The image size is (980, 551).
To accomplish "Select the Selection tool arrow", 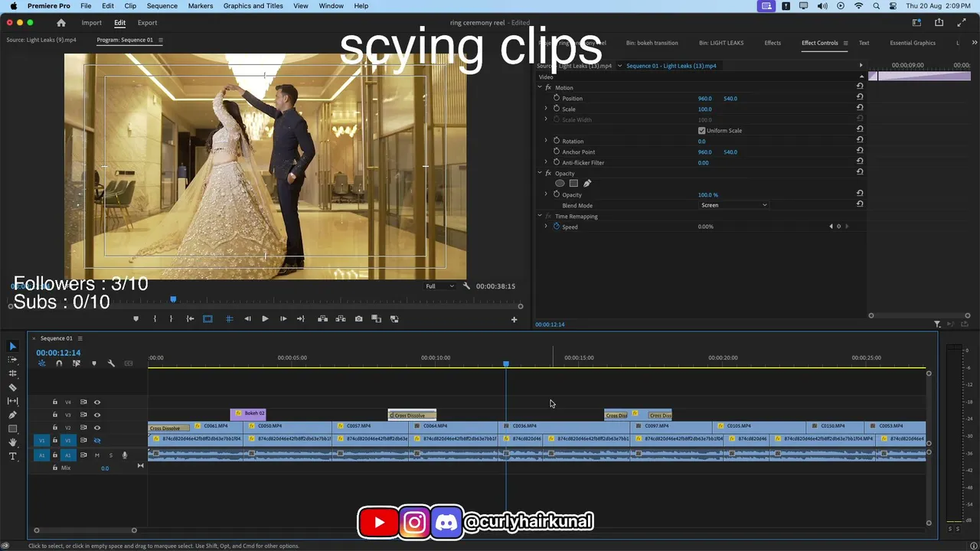I will 12,347.
